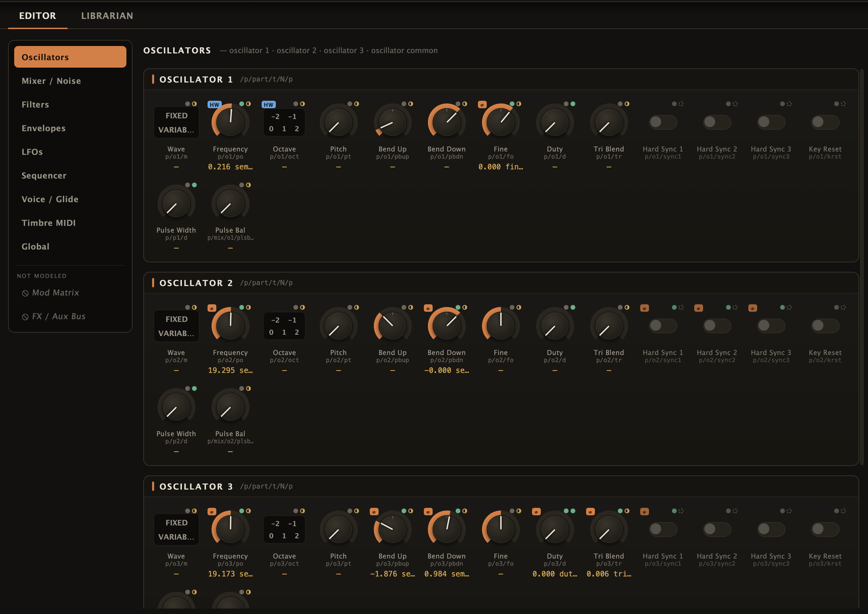Open the Mixer / Noise section

click(x=70, y=81)
